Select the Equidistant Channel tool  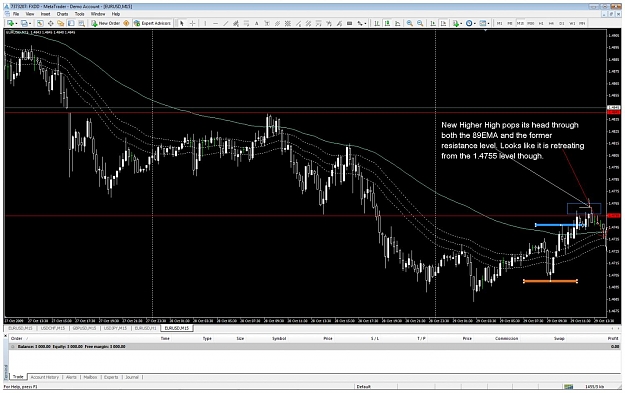236,23
